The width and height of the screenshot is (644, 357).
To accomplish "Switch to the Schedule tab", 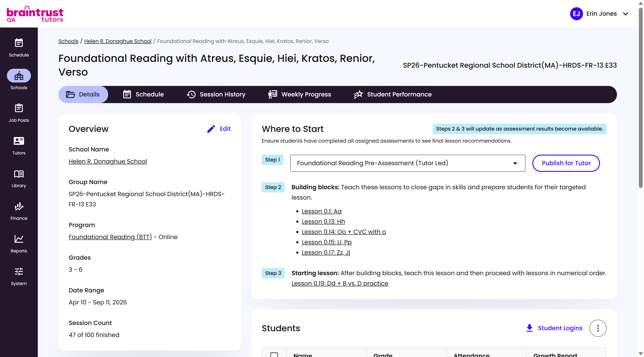I will click(x=143, y=94).
